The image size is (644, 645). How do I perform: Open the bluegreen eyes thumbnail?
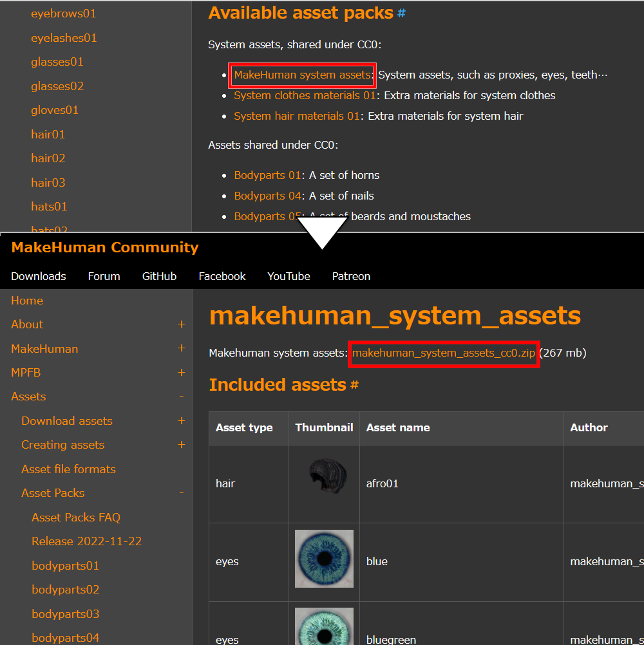[x=324, y=626]
